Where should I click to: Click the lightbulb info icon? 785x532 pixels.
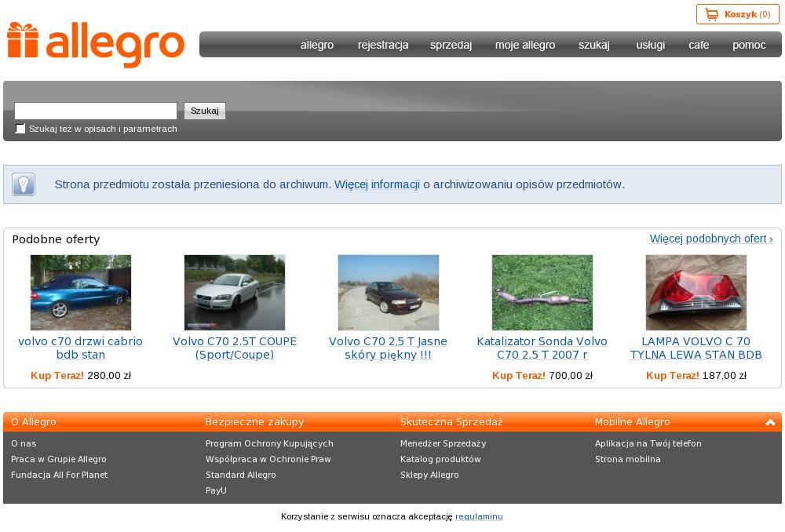tap(24, 184)
